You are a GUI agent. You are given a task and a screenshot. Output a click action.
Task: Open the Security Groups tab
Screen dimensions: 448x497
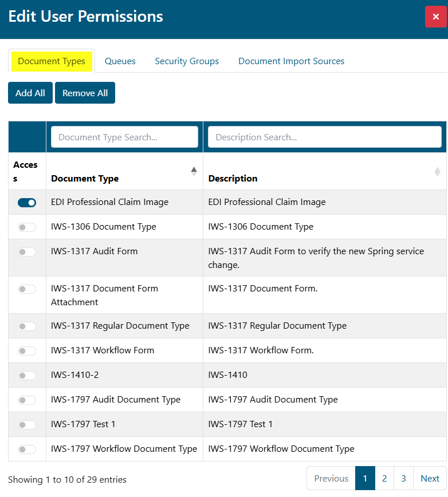(x=187, y=61)
